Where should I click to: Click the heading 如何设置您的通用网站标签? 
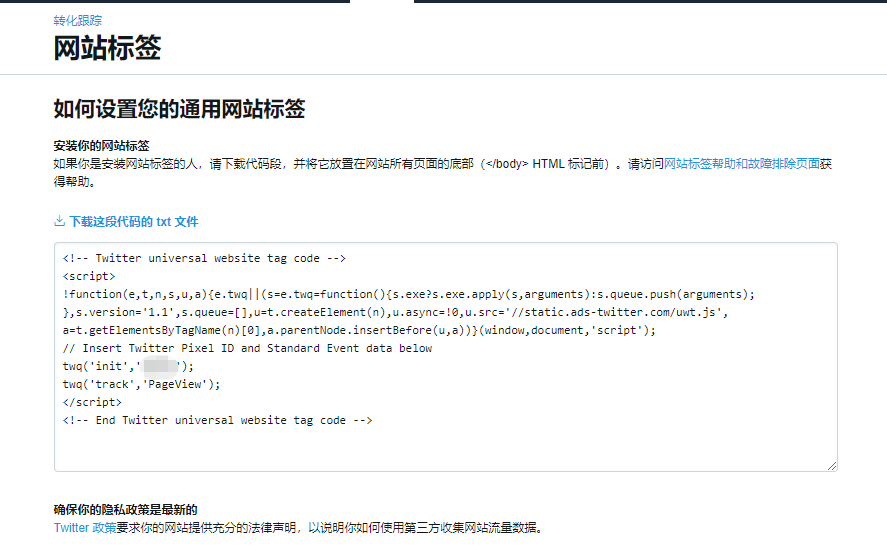179,109
